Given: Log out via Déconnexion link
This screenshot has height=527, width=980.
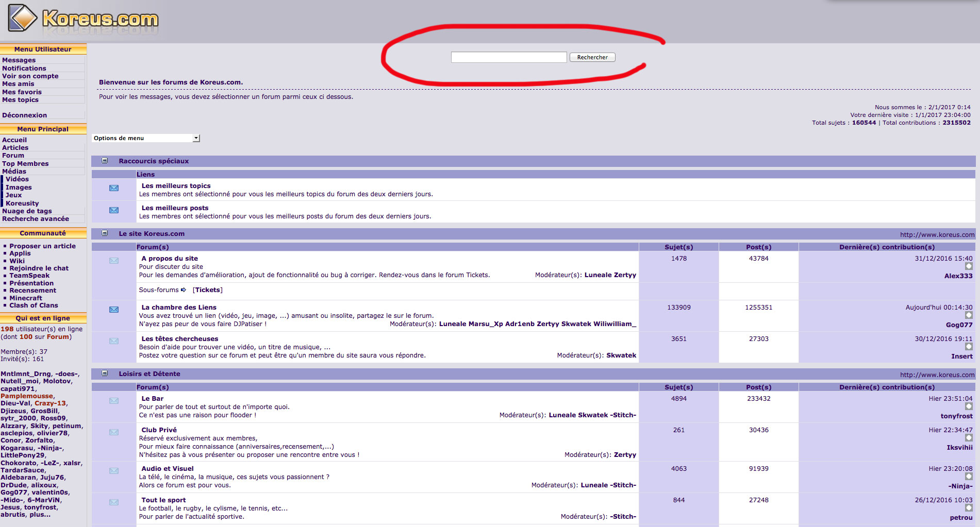Looking at the screenshot, I should pyautogui.click(x=24, y=115).
